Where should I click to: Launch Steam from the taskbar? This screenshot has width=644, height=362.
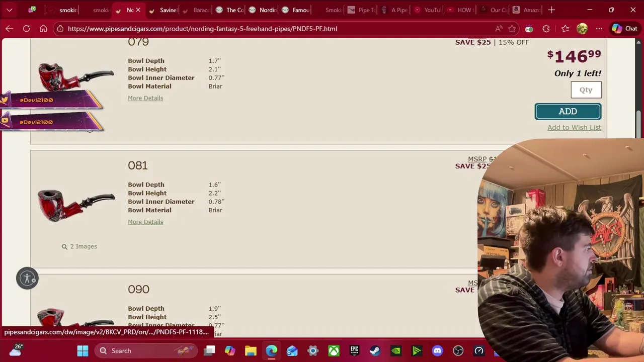[375, 350]
